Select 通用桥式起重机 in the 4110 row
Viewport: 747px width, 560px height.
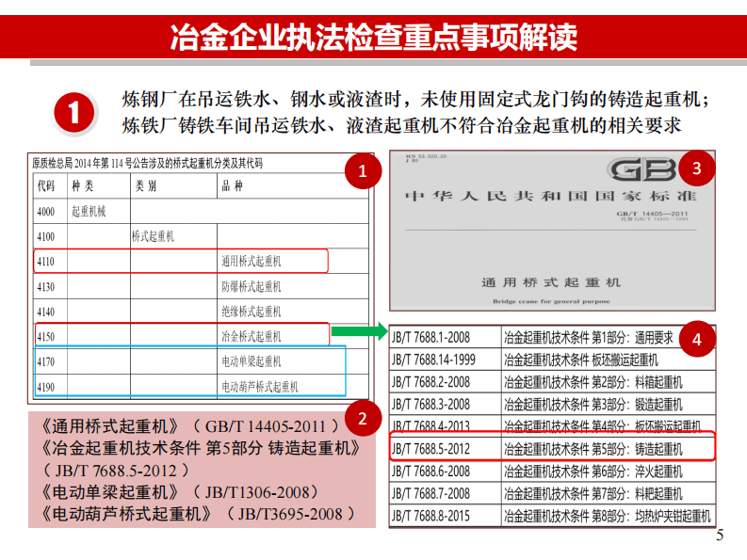pyautogui.click(x=252, y=261)
